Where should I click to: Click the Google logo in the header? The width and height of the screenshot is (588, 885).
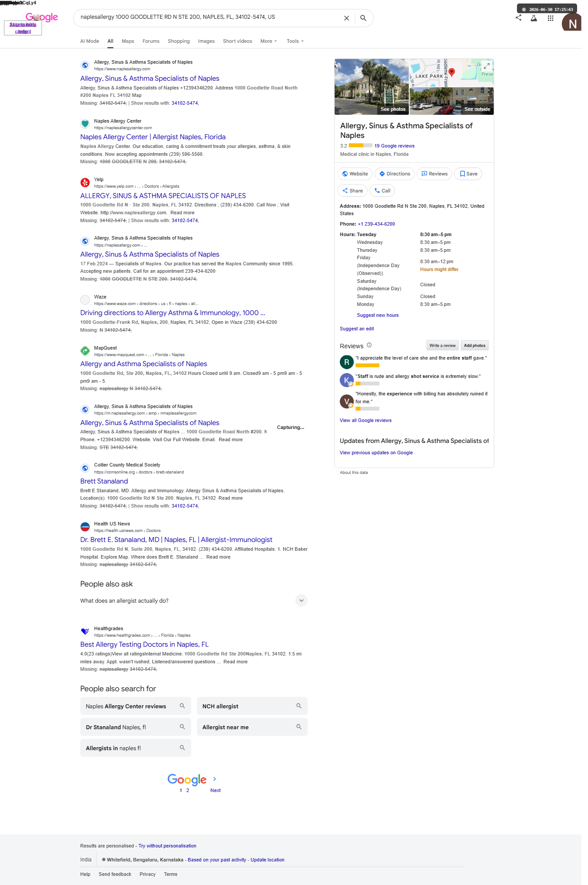tap(42, 17)
